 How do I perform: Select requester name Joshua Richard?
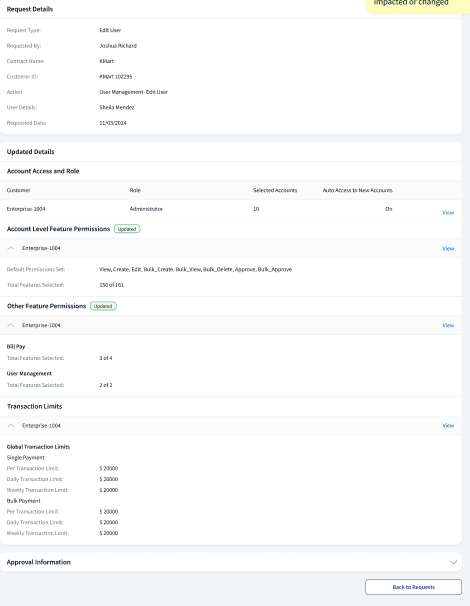[x=118, y=46]
